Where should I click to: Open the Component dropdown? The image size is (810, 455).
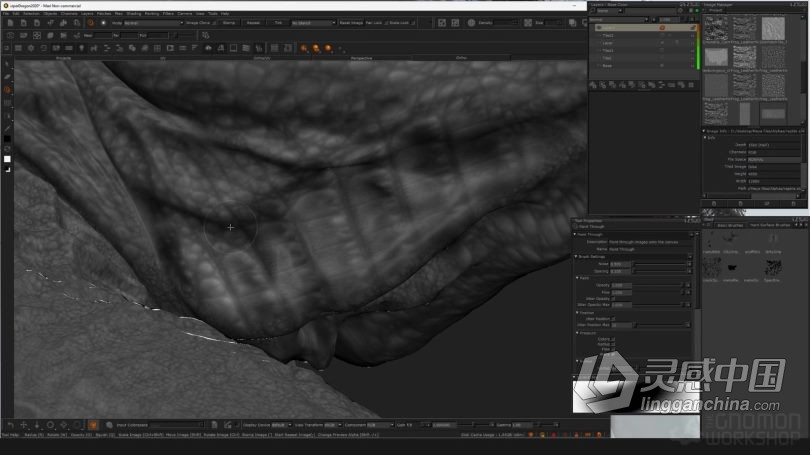(380, 425)
